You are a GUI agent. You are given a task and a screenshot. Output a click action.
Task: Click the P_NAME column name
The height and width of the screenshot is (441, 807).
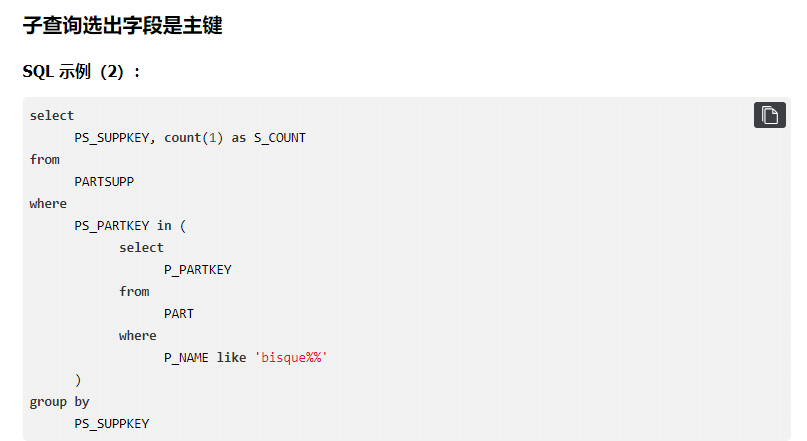(186, 358)
